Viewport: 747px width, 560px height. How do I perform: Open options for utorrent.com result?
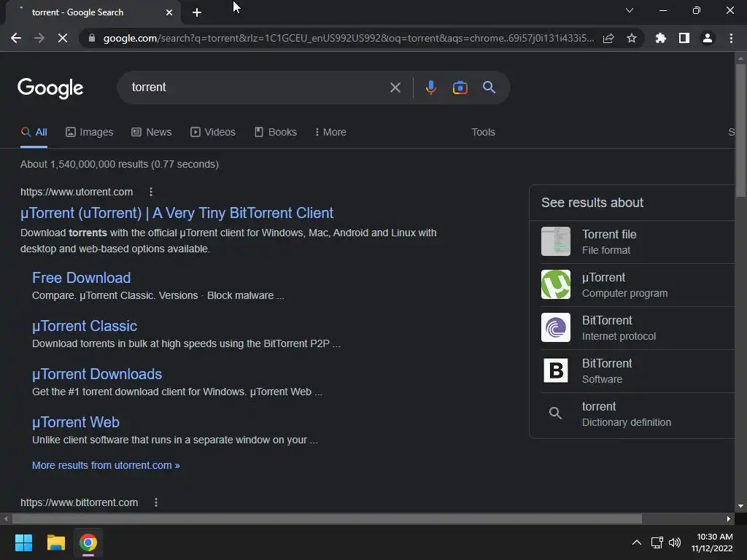tap(151, 192)
